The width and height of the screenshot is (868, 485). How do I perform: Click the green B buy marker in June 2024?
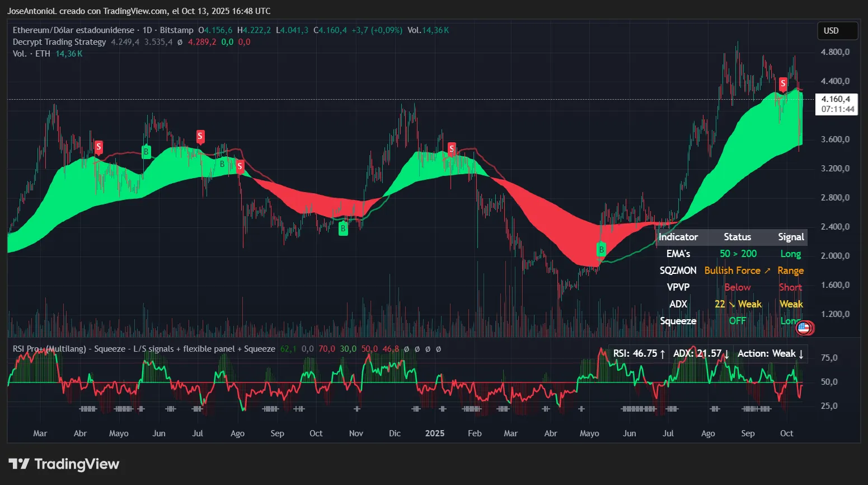coord(146,152)
